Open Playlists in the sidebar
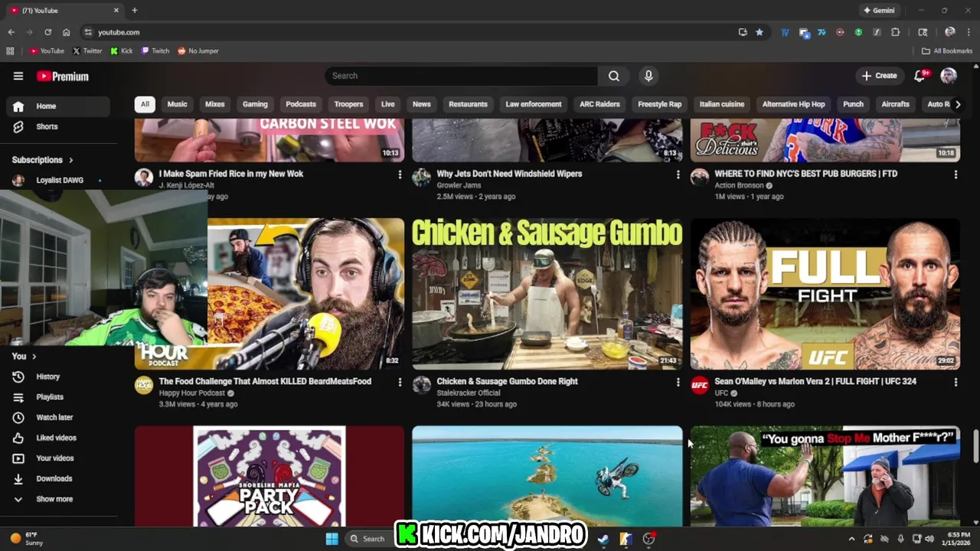The image size is (980, 551). point(58,397)
